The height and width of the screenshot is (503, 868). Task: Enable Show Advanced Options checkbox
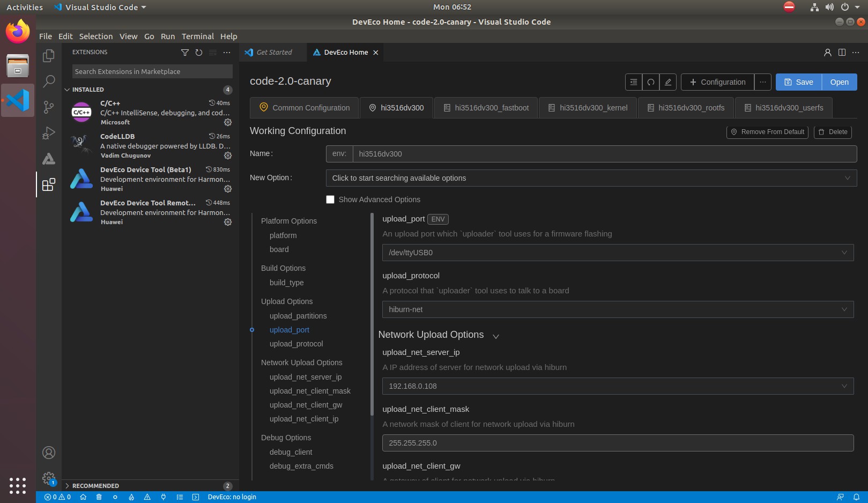pyautogui.click(x=330, y=199)
